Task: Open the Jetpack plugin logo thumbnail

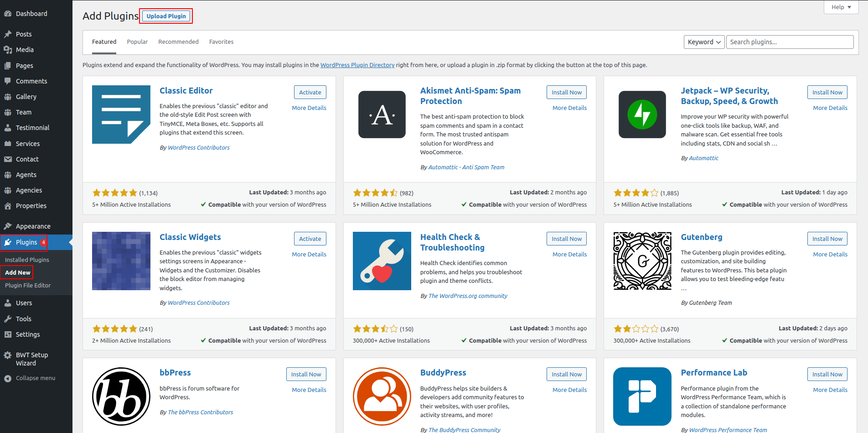Action: (642, 115)
